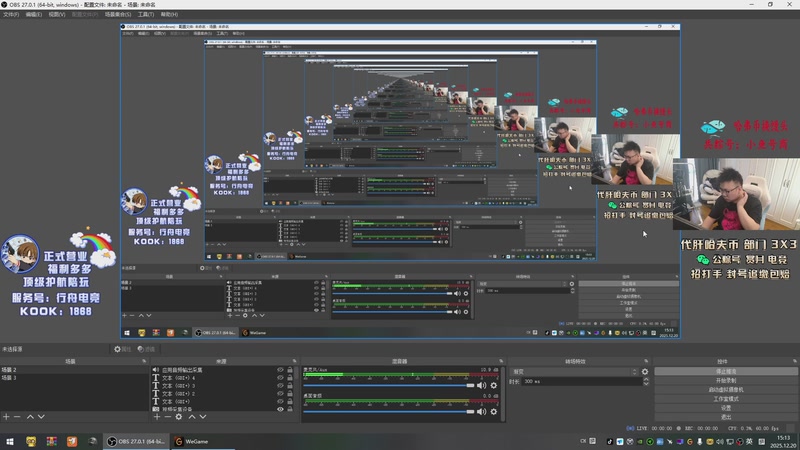Move source down in sources toolbar
This screenshot has width=800, height=450.
coord(203,417)
